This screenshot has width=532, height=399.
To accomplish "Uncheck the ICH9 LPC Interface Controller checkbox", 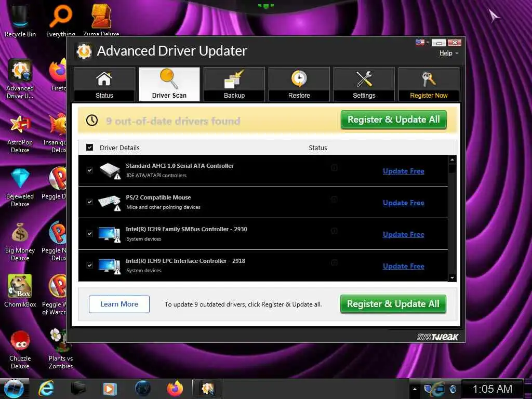I will pos(89,265).
